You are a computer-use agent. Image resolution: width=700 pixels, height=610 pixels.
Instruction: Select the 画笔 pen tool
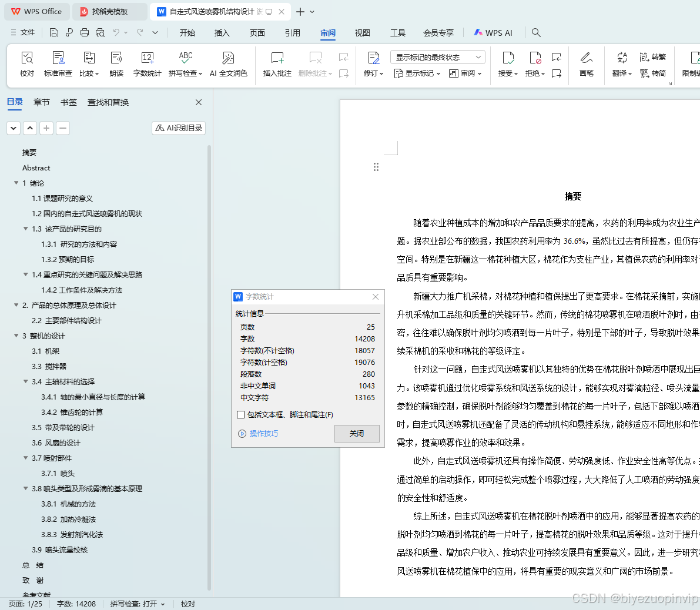point(586,64)
